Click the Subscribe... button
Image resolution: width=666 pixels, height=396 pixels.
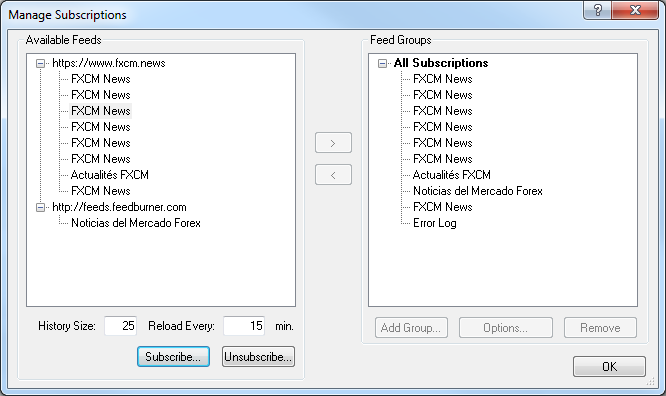173,356
